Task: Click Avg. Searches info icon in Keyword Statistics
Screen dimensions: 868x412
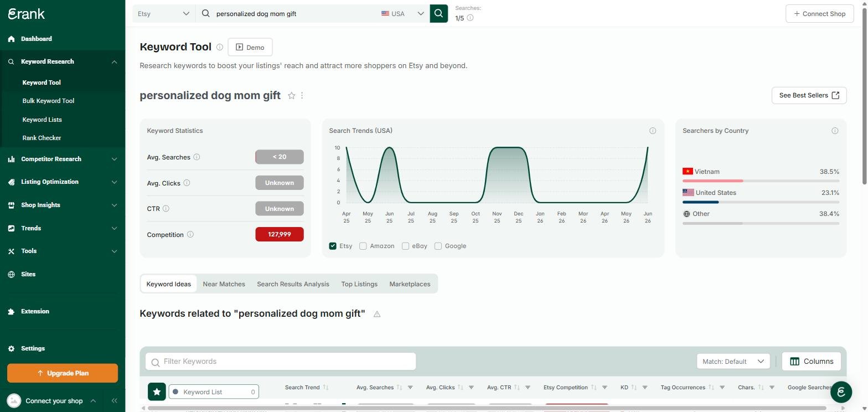Action: tap(197, 157)
